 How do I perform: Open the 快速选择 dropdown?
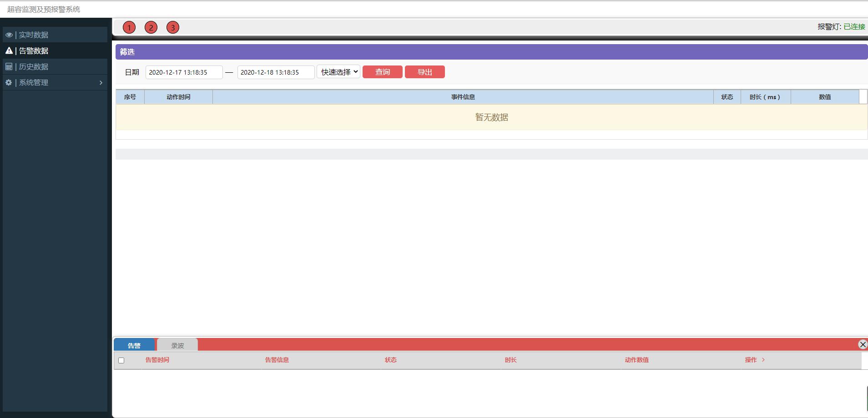click(x=338, y=72)
